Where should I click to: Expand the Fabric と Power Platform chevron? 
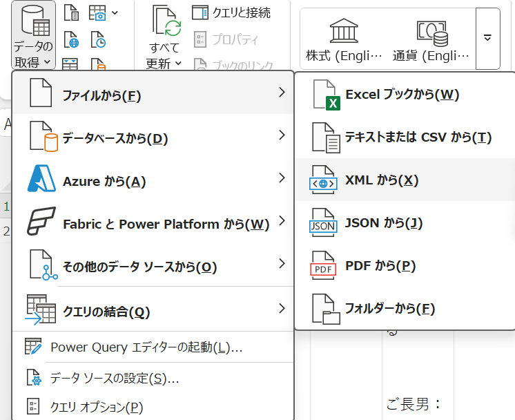point(282,220)
